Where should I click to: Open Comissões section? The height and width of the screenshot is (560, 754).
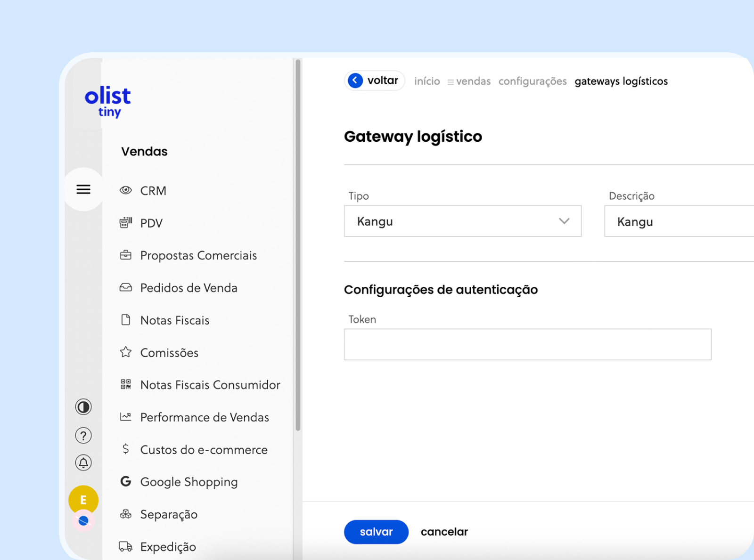pyautogui.click(x=169, y=353)
